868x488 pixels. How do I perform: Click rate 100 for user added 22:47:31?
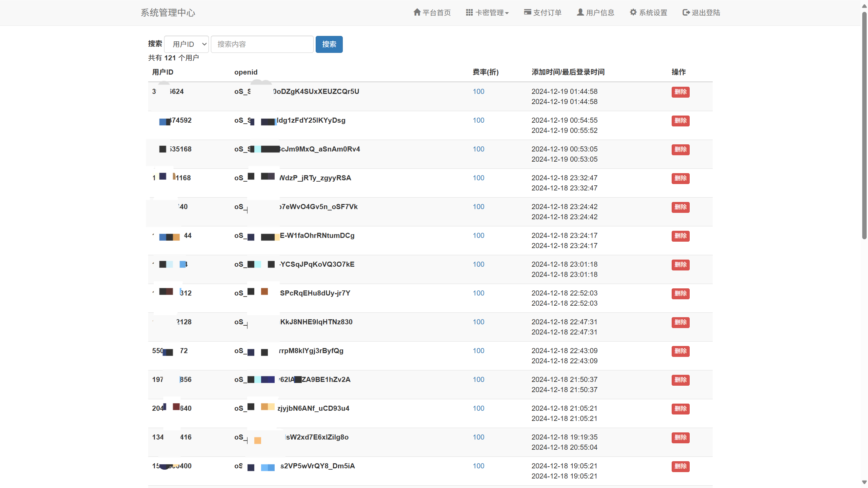pos(478,322)
